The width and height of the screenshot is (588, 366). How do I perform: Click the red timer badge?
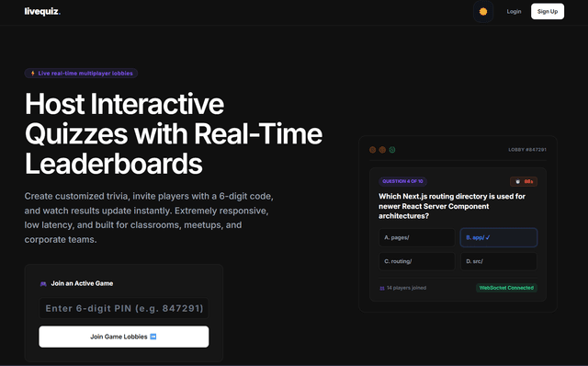[x=524, y=182]
